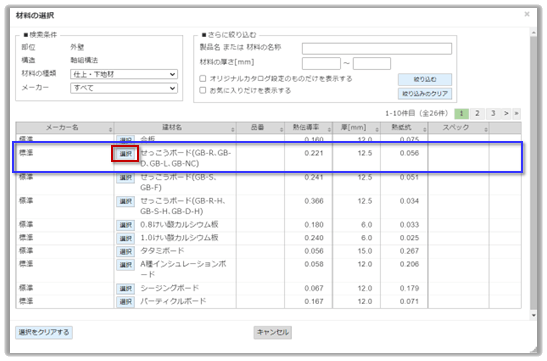Go to page 2 of results
Screen dimensions: 547x361
pyautogui.click(x=477, y=113)
